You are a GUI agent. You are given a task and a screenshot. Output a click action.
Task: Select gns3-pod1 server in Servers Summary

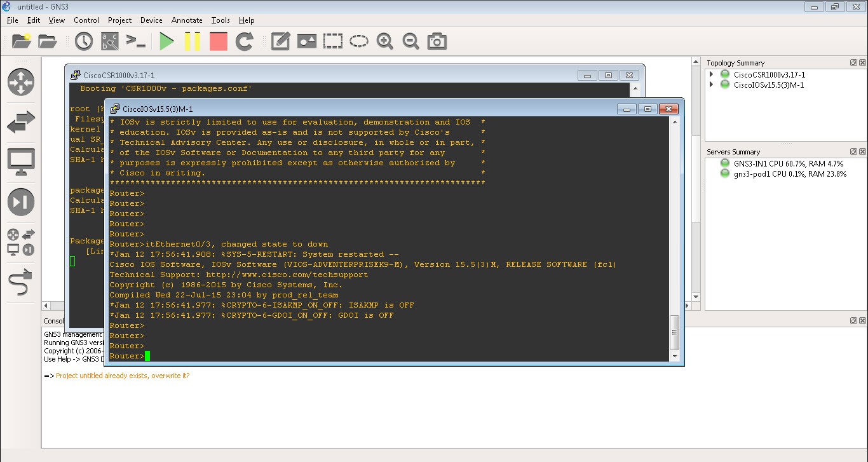click(x=790, y=173)
